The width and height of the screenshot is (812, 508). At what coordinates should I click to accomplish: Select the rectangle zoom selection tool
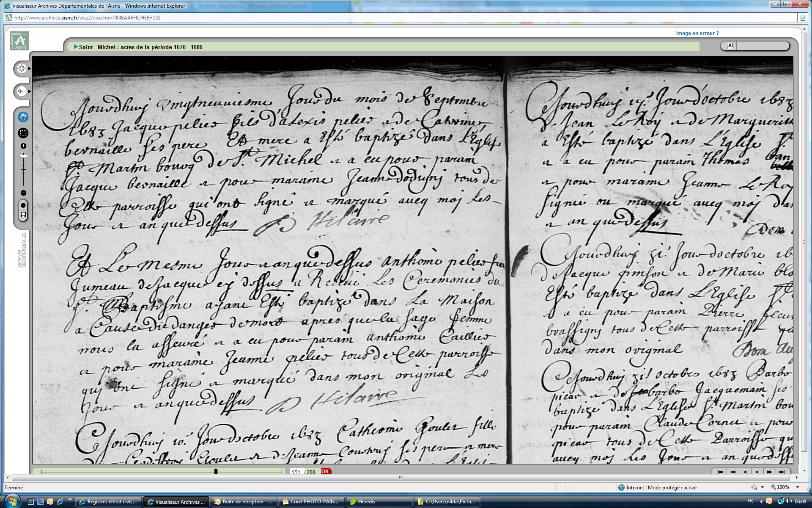coord(23,133)
